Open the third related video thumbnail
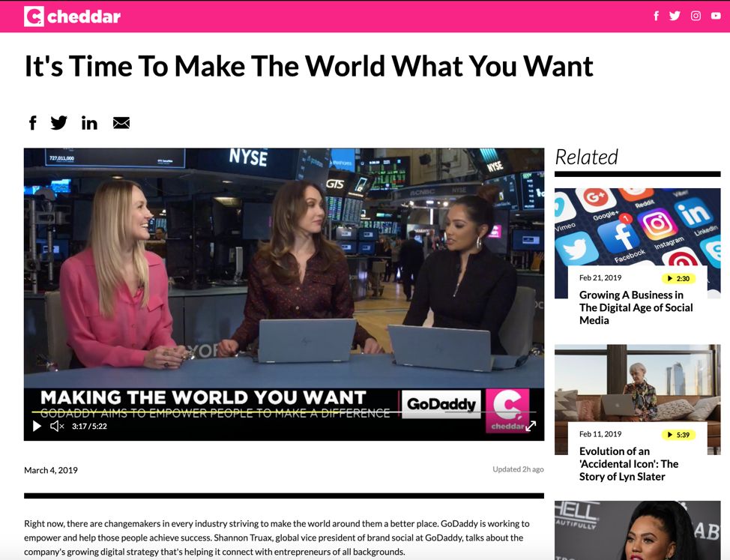Viewport: 730px width, 560px height. 637,530
